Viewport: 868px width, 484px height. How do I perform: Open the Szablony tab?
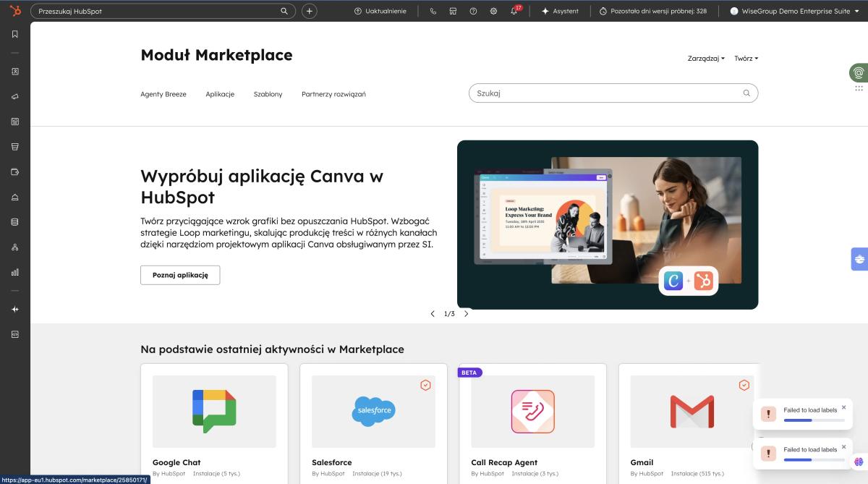[x=268, y=94]
